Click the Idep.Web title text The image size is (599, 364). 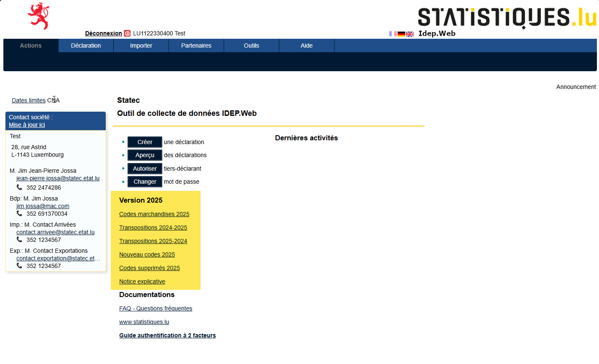coord(437,33)
